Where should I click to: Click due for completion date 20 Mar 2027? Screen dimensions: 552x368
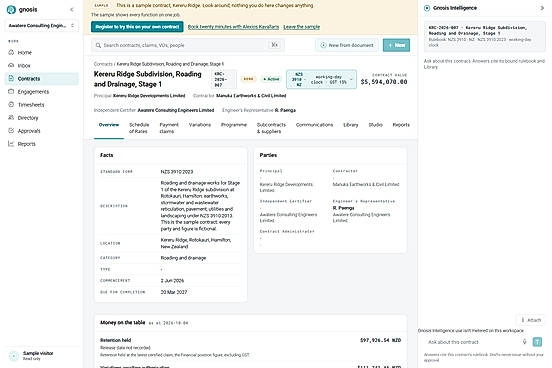pyautogui.click(x=174, y=292)
